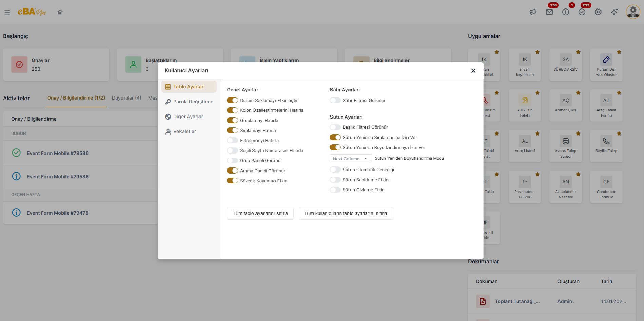
Task: Toggle Sütun Sabitleme Etkin switch
Action: (x=335, y=180)
